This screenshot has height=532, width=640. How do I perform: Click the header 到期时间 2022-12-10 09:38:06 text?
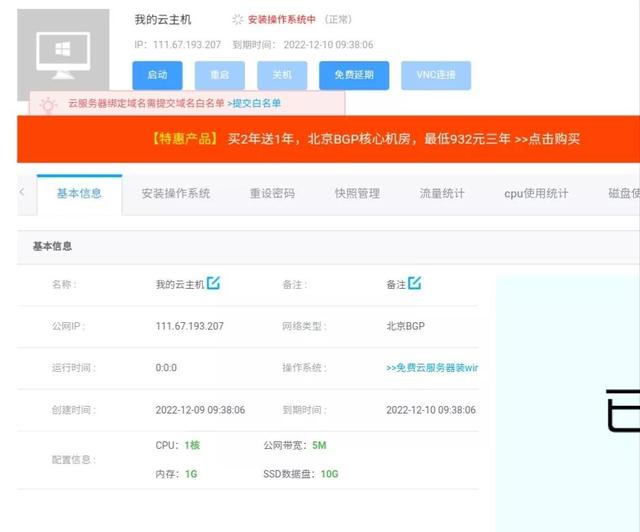pyautogui.click(x=303, y=45)
